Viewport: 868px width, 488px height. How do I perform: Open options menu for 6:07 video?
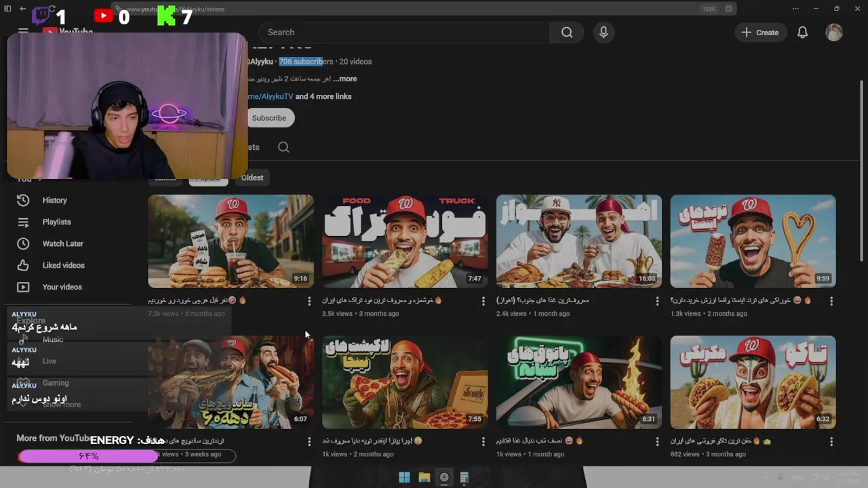tap(309, 442)
